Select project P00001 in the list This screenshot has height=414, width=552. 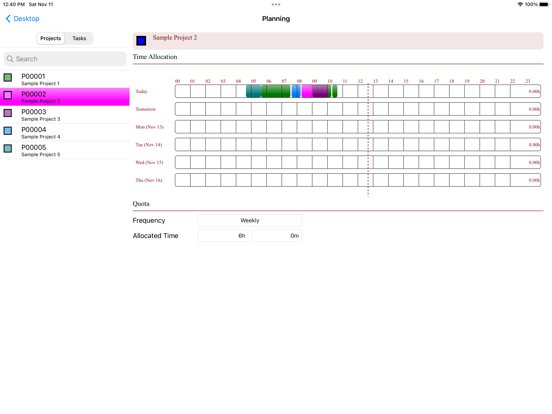[65, 79]
